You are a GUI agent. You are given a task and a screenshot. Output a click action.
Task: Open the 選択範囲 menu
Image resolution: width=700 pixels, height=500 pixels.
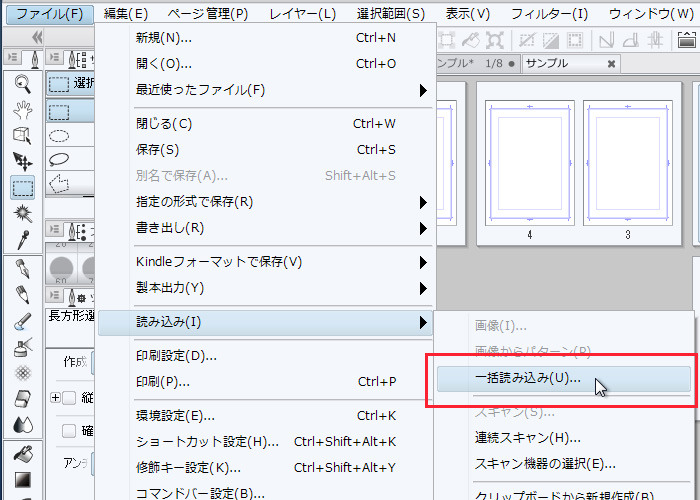391,14
